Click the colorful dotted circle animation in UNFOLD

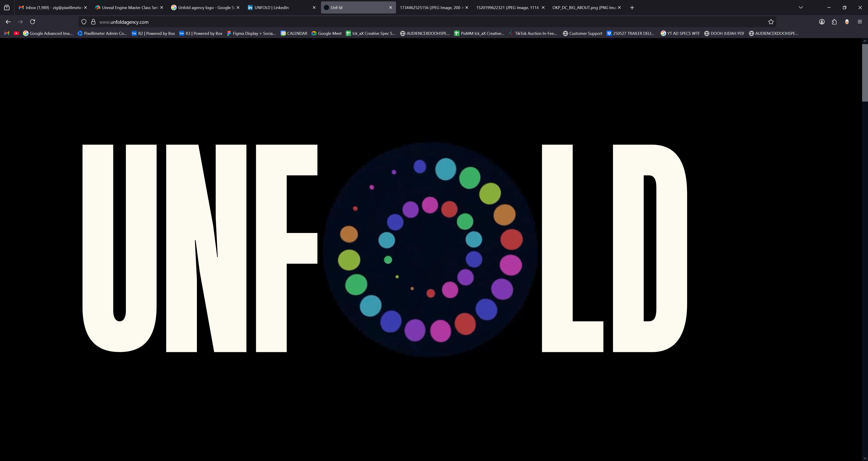(430, 249)
